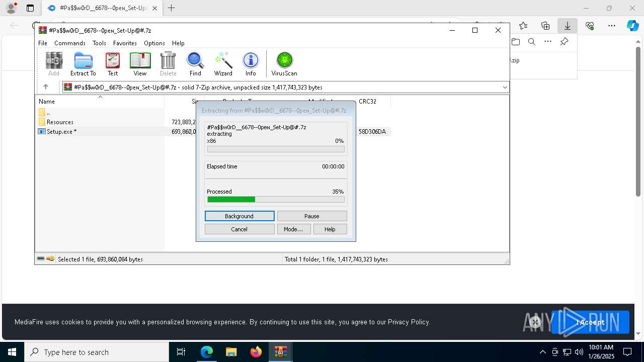Image resolution: width=644 pixels, height=362 pixels.
Task: Open the Favorites menu
Action: pyautogui.click(x=125, y=43)
